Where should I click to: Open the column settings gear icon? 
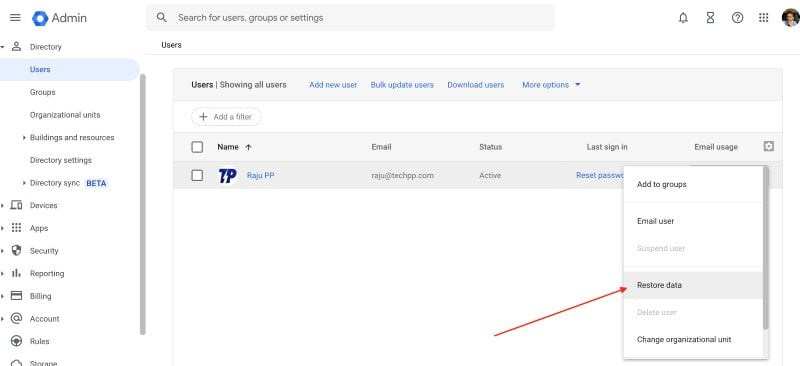(x=768, y=147)
